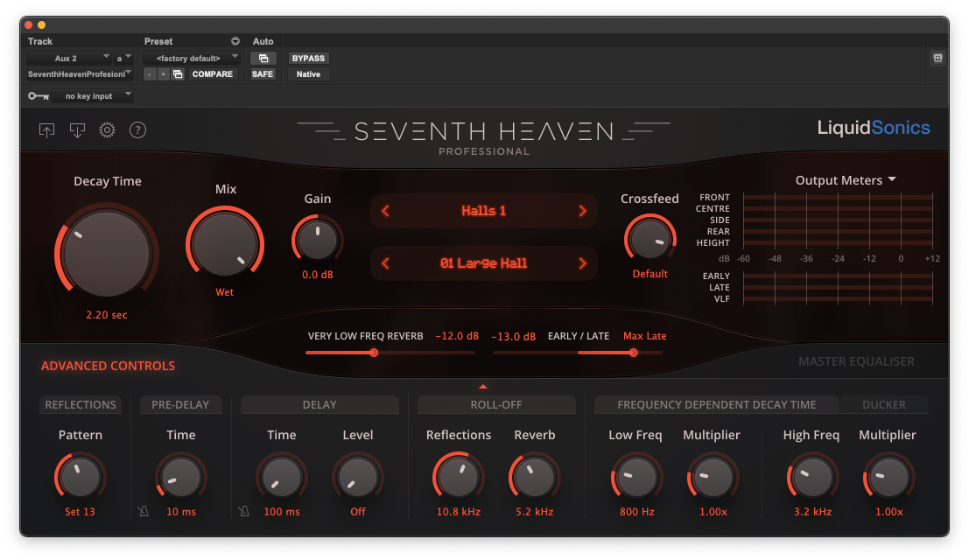969x560 pixels.
Task: Click the Low Freq knob
Action: (636, 477)
